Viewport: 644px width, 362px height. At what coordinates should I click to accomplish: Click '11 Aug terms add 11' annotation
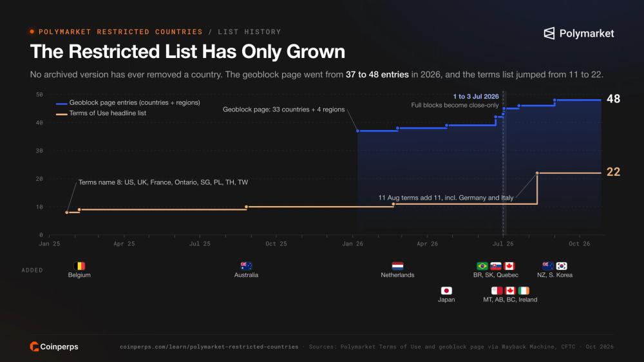[446, 198]
